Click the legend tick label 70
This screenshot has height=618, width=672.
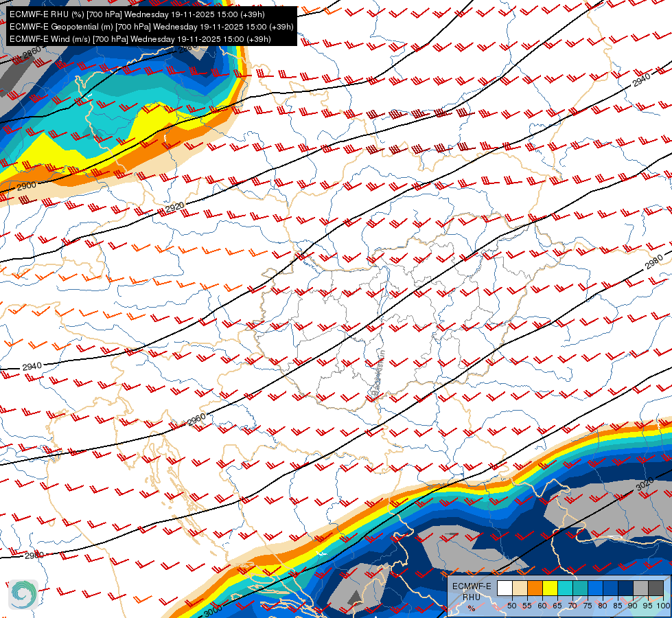click(572, 606)
